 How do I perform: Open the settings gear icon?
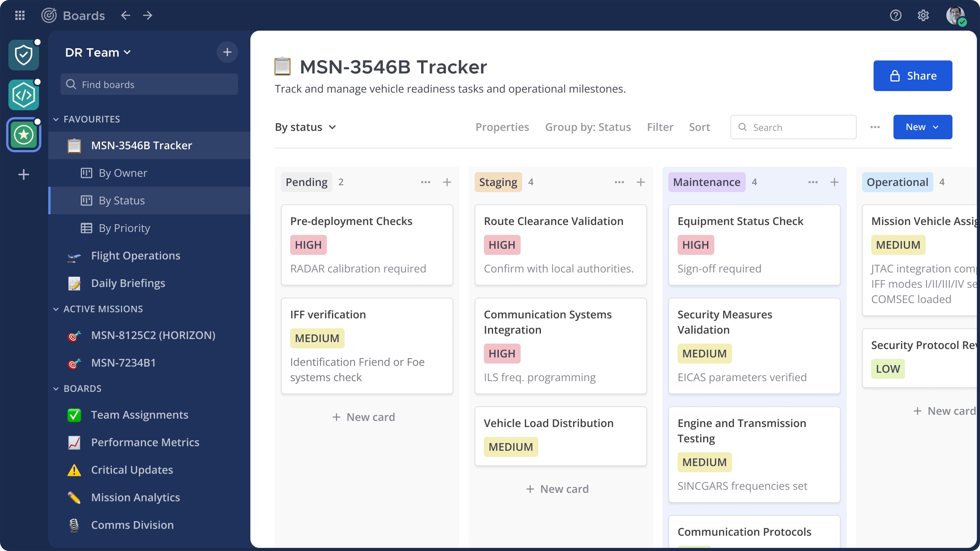pyautogui.click(x=923, y=15)
